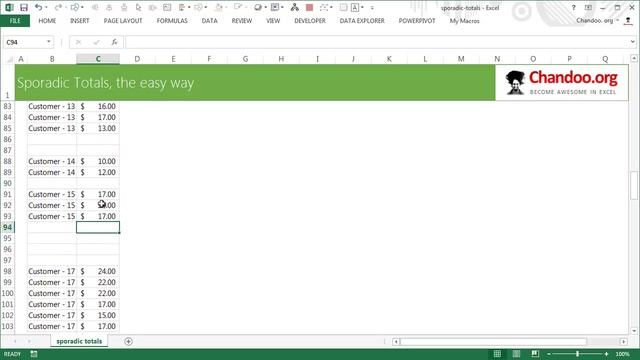Screen dimensions: 640x360
Task: Add a new sheet with plus icon
Action: (128, 341)
